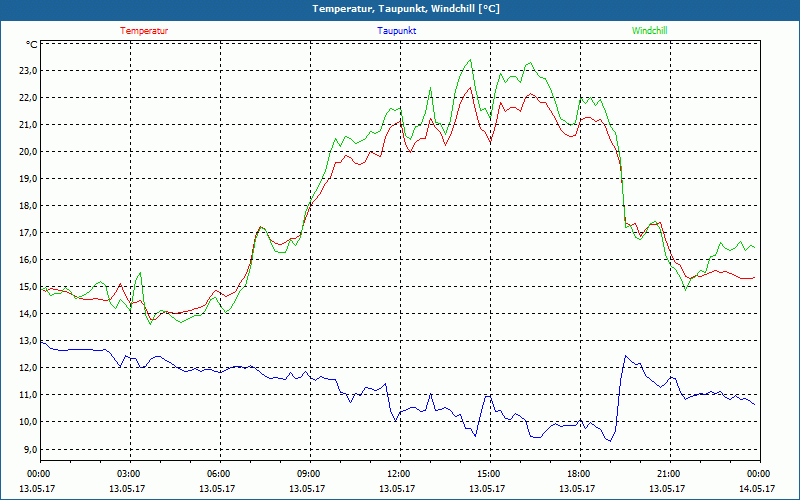Viewport: 800px width, 500px height.
Task: Click the red Temperatur legend label
Action: [x=144, y=31]
